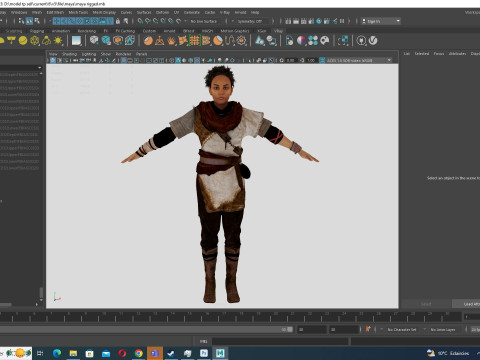The height and width of the screenshot is (360, 480).
Task: Open the viewport Lighting menu
Action: point(89,54)
